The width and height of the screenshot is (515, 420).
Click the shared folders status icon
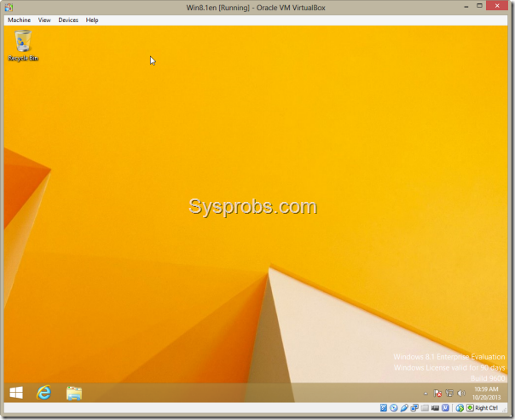[425, 408]
